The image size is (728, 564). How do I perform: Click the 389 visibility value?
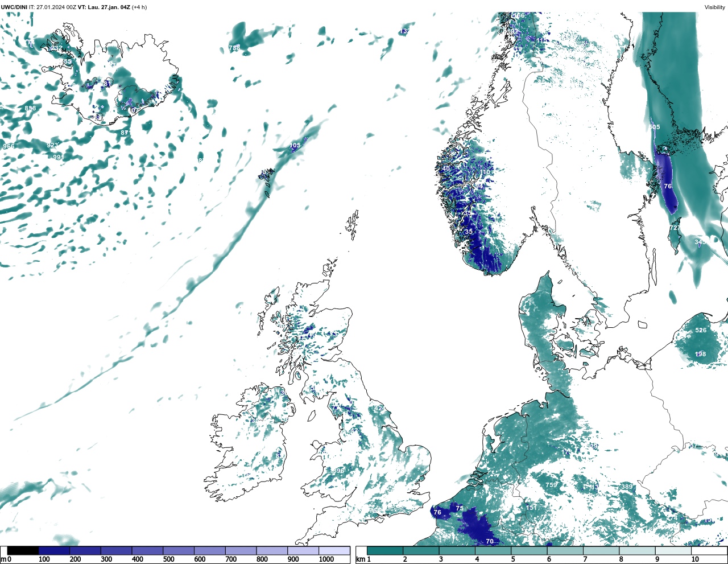pyautogui.click(x=627, y=487)
